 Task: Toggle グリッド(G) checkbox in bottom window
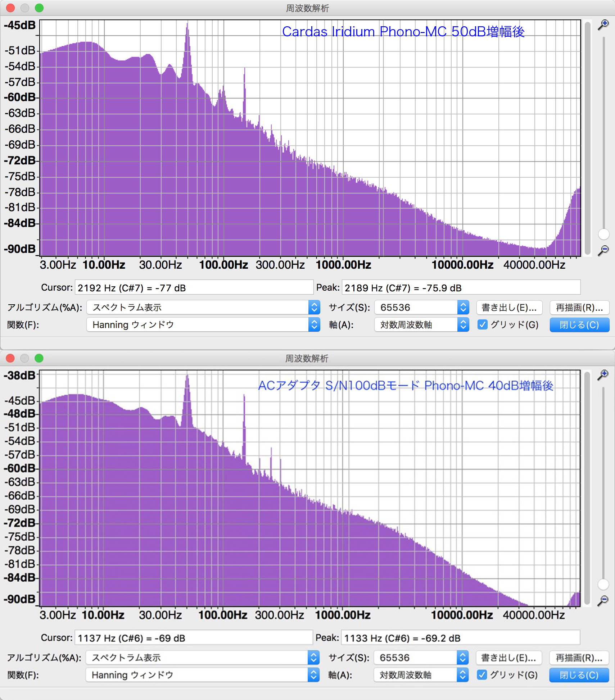[x=482, y=675]
